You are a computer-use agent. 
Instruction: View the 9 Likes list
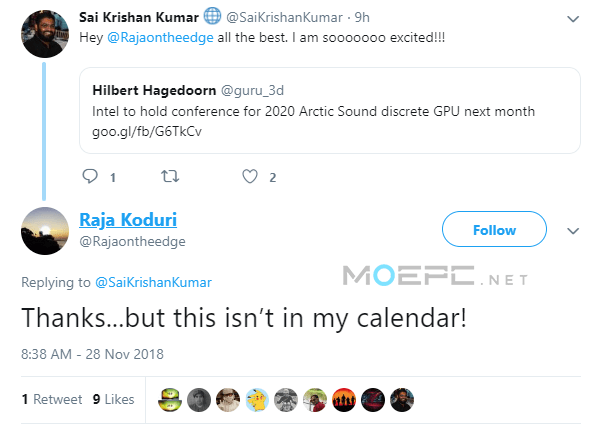pos(114,399)
